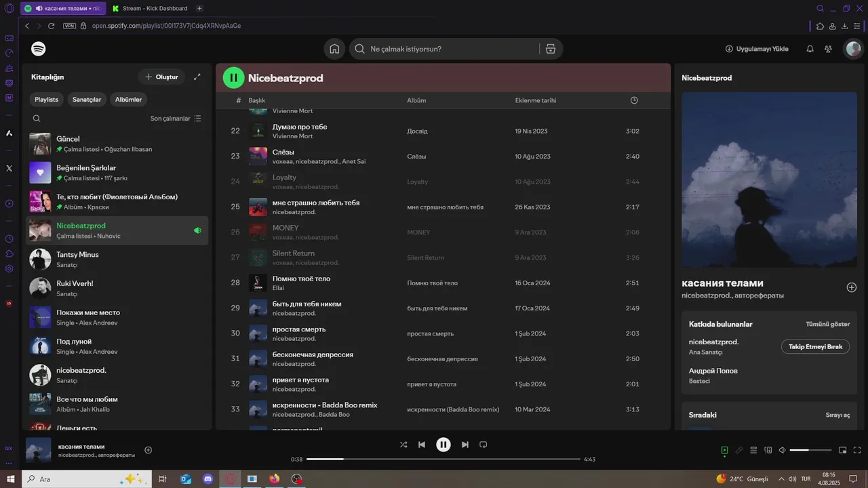
Task: Open Ruki Vverh! artist in library
Action: (x=117, y=289)
